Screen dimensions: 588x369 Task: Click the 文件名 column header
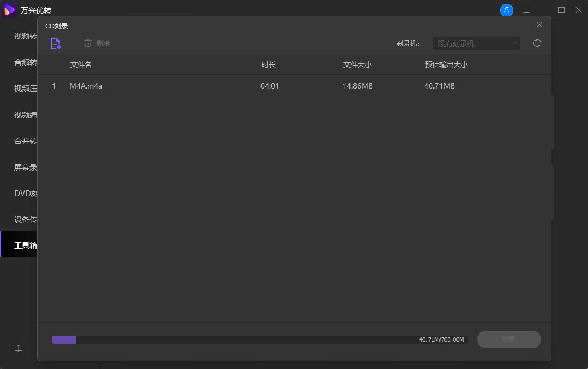tap(81, 65)
